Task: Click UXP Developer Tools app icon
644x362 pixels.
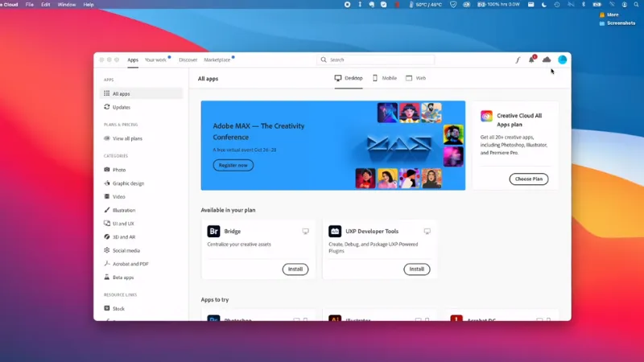Action: click(x=335, y=231)
